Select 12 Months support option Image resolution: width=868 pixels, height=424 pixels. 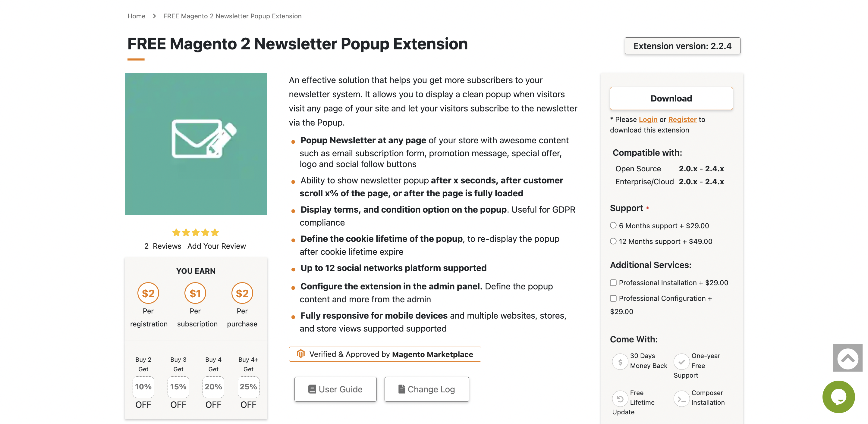click(613, 242)
